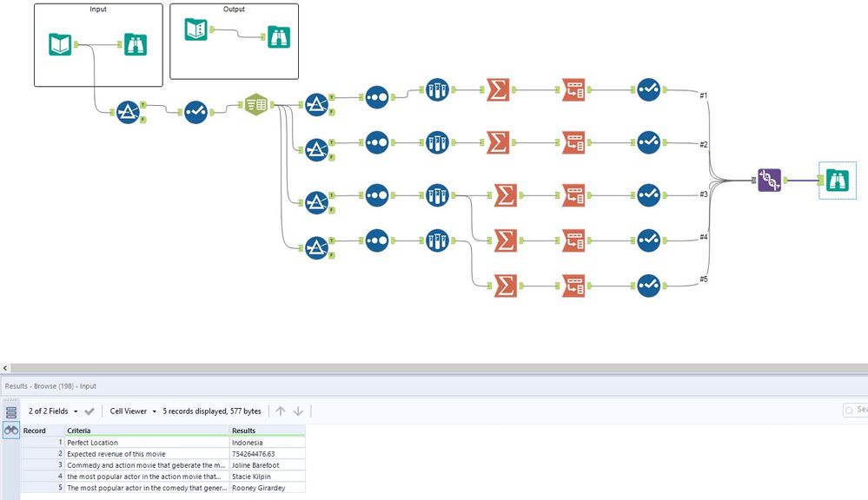This screenshot has width=868, height=500.
Task: Click the Sample tool in the third branch
Action: [437, 195]
